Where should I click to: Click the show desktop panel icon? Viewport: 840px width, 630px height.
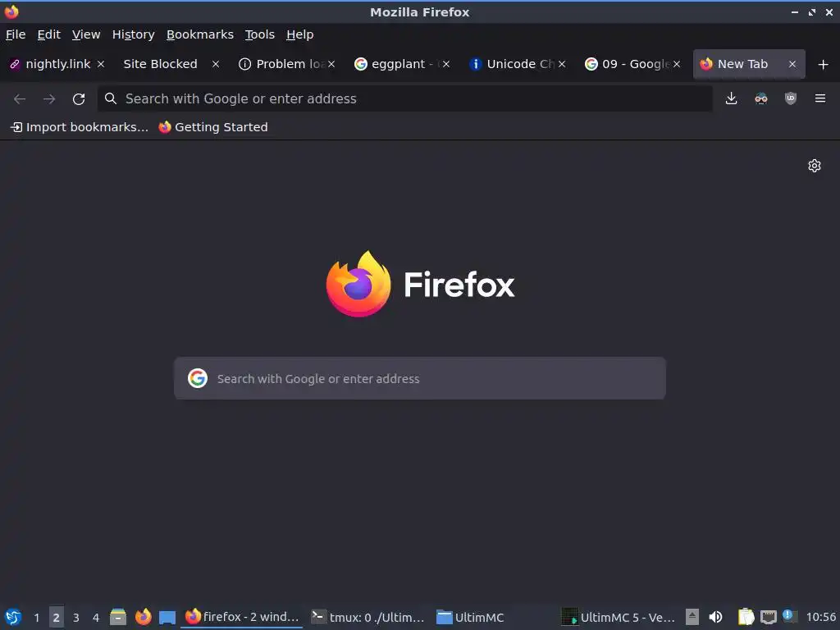[167, 618]
